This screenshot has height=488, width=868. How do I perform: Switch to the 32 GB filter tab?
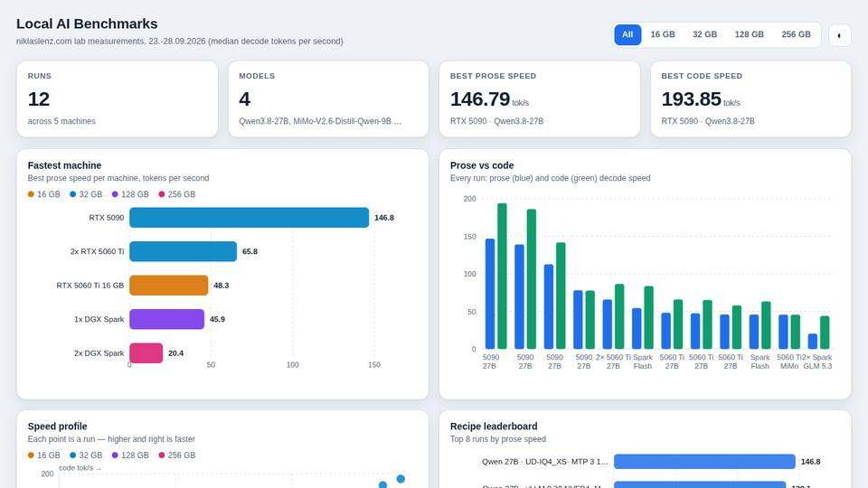click(x=704, y=34)
